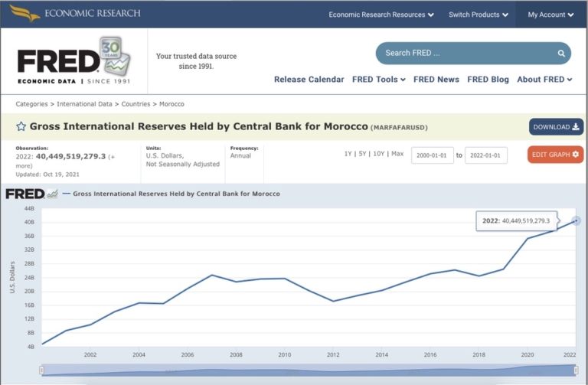Open the Release Calendar page
This screenshot has height=385, width=588.
click(309, 80)
